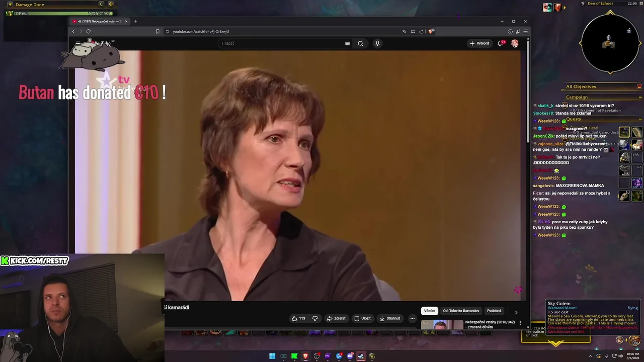Bookmark this page in browser

click(x=157, y=31)
